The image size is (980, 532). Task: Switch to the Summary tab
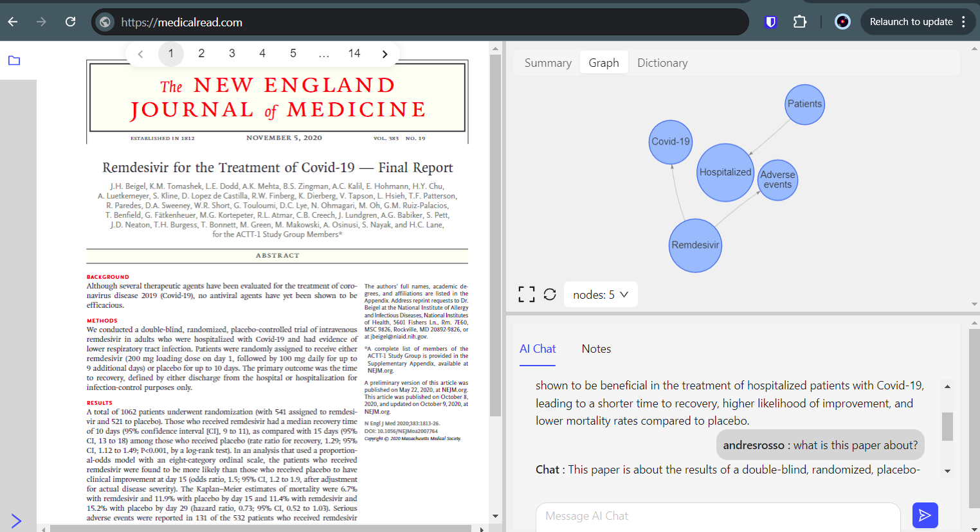pyautogui.click(x=548, y=62)
